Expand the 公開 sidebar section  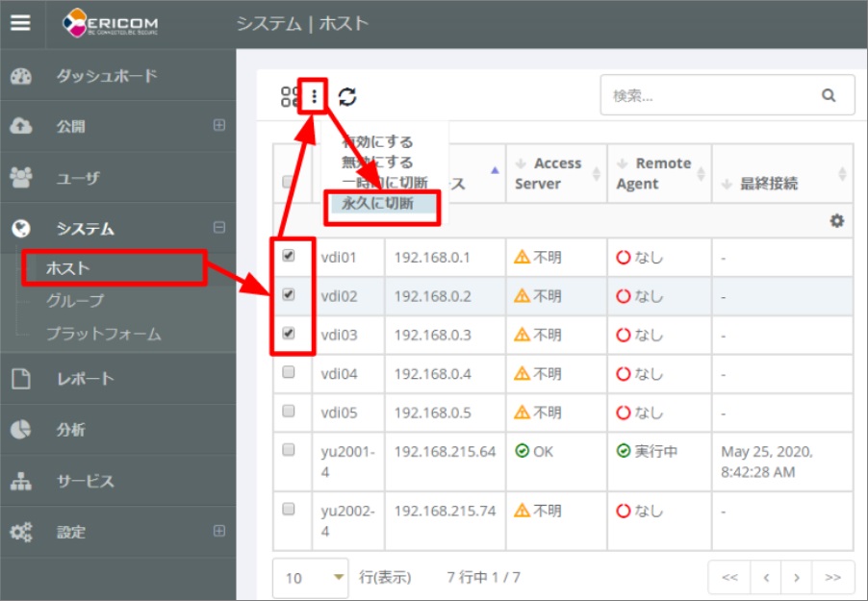[x=219, y=126]
